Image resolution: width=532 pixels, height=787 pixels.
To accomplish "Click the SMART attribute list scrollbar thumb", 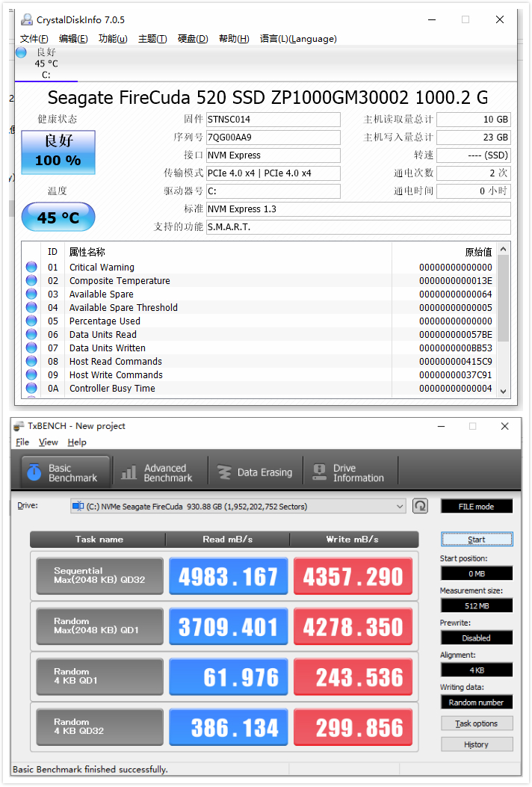I will click(x=504, y=298).
